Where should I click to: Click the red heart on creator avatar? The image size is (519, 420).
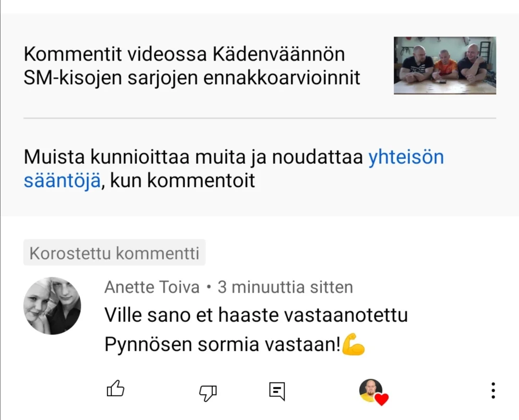click(x=382, y=399)
